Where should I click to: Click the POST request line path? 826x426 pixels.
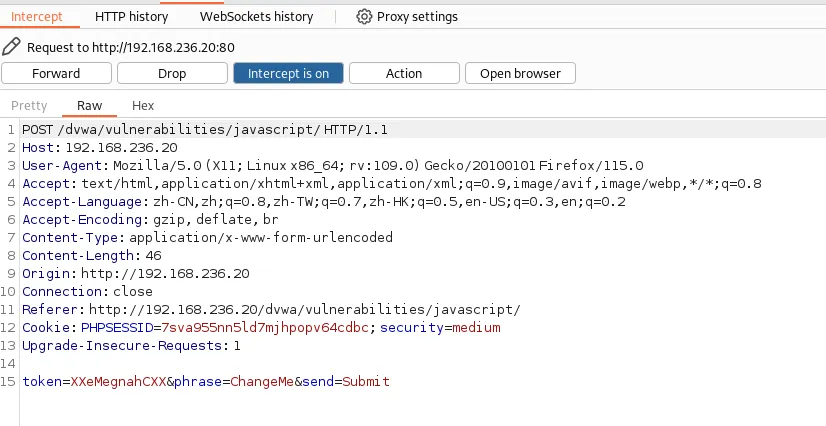(189, 130)
